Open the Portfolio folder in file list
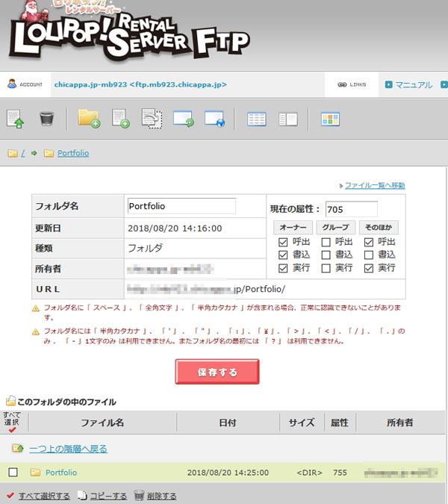Screen dimensions: 448x504 point(61,472)
